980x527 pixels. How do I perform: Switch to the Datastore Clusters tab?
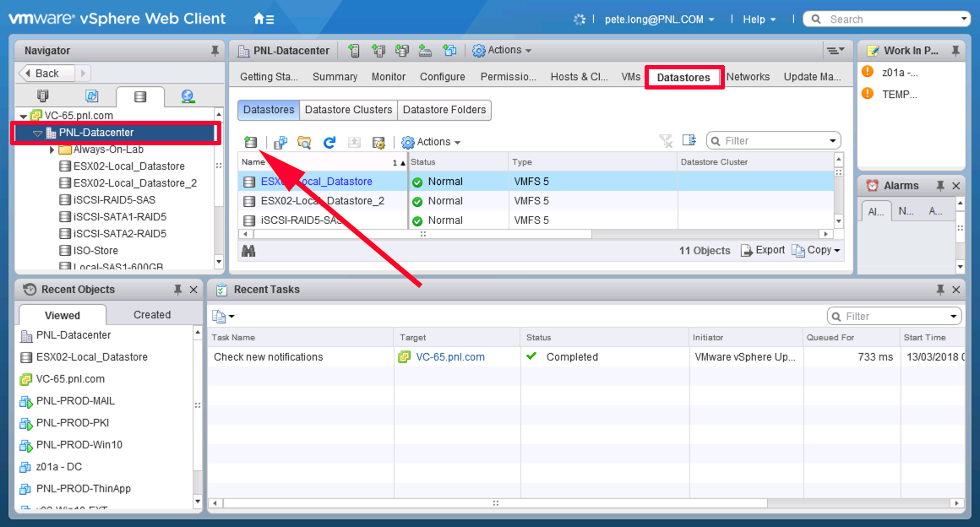click(x=348, y=110)
